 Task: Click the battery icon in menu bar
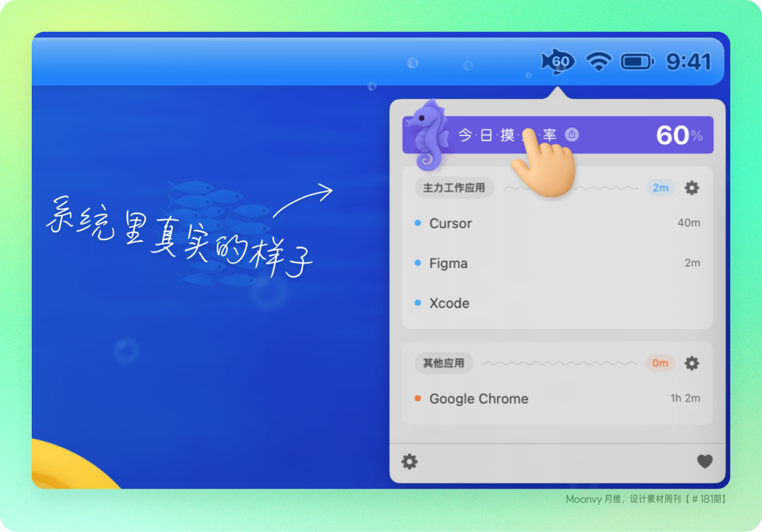click(638, 62)
